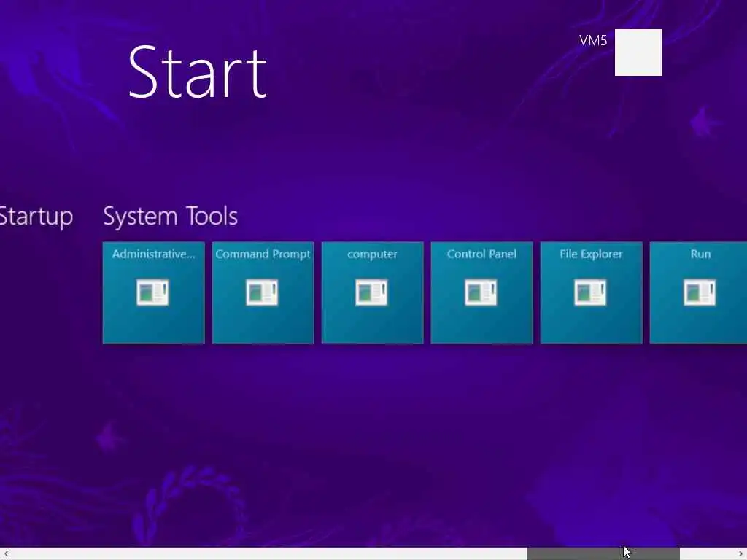This screenshot has height=560, width=747.
Task: Click the VM5 user name
Action: pyautogui.click(x=593, y=41)
